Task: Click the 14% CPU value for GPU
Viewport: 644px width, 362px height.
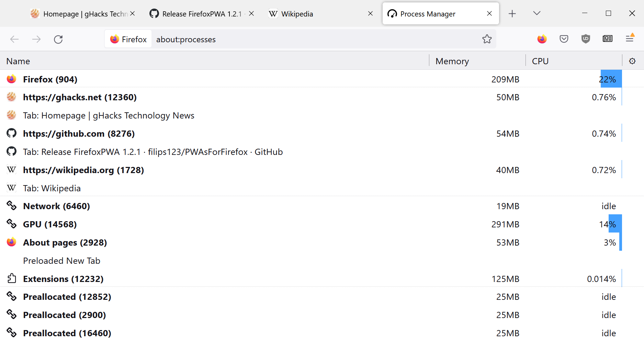Action: [607, 224]
